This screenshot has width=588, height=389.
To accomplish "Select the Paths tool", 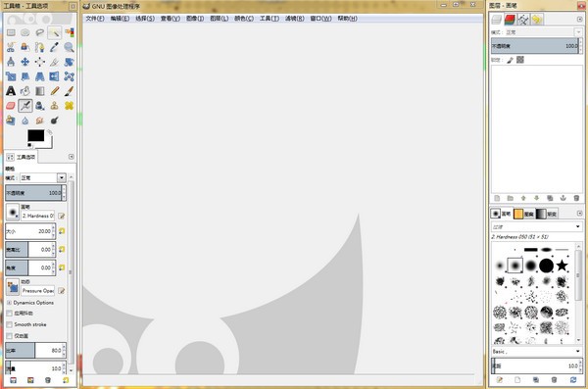I will pos(40,47).
